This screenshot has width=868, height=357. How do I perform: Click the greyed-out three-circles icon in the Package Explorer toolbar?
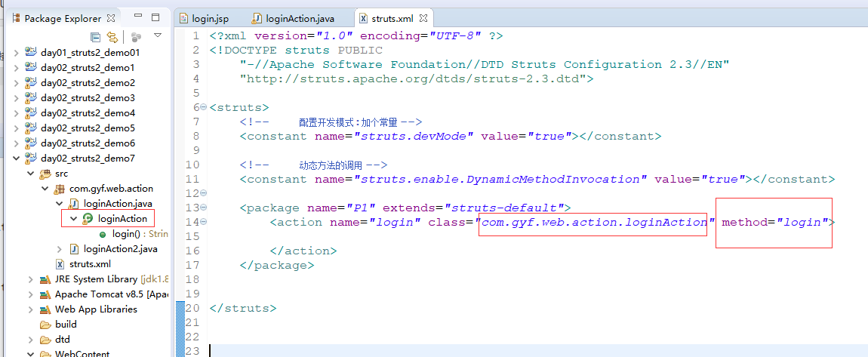pos(136,37)
